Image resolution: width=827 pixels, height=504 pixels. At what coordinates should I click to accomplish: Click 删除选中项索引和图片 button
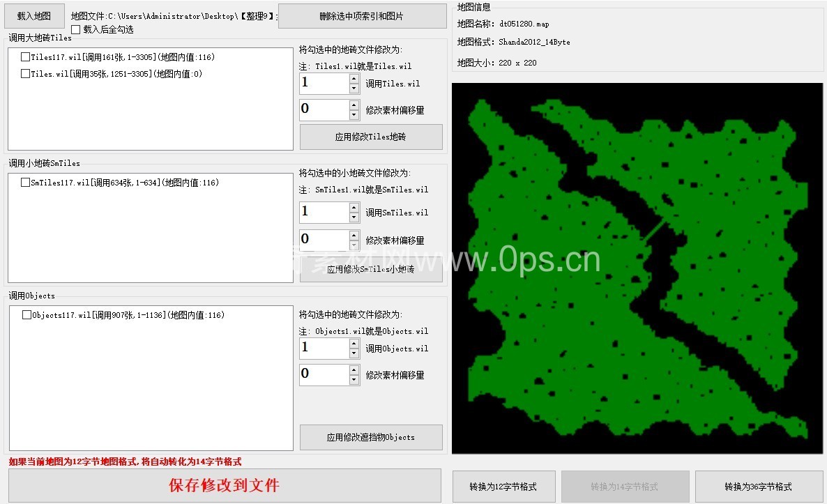point(361,16)
